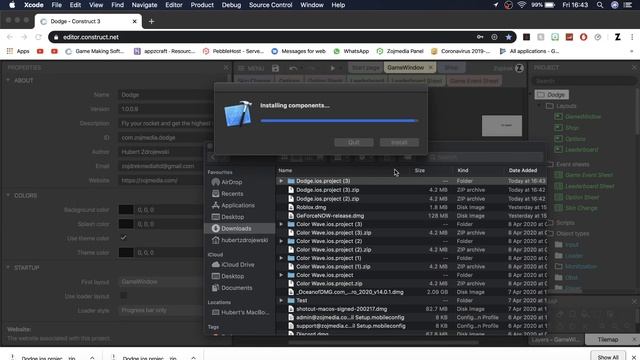This screenshot has height=360, width=640.
Task: Click the Chrome reload page icon
Action: (x=38, y=37)
